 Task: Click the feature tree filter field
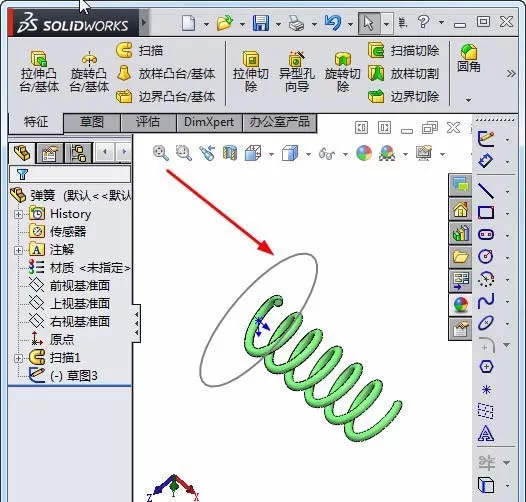tap(70, 174)
